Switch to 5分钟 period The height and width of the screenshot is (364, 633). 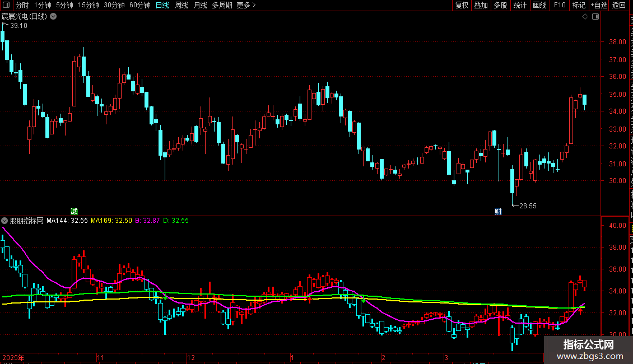coord(64,5)
